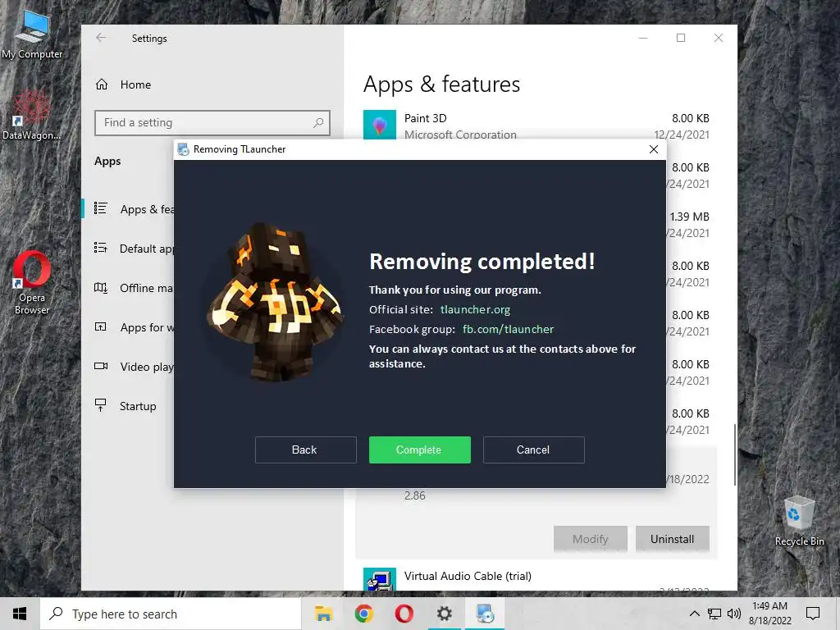Open the Windows Start menu

pos(20,614)
